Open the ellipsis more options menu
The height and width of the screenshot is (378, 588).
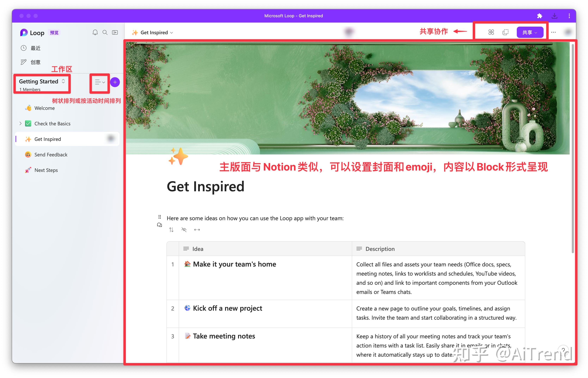pyautogui.click(x=554, y=32)
